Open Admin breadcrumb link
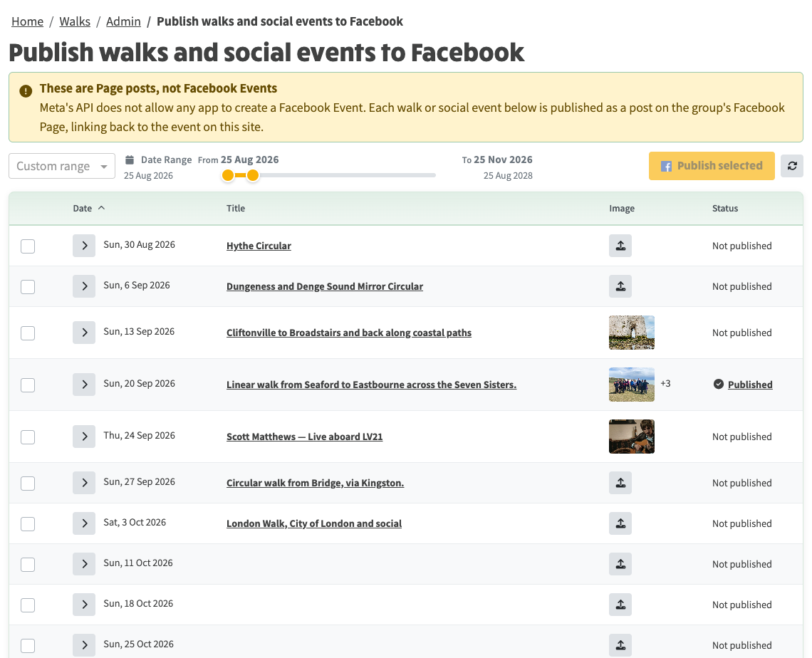Viewport: 812px width, 658px height. point(123,21)
